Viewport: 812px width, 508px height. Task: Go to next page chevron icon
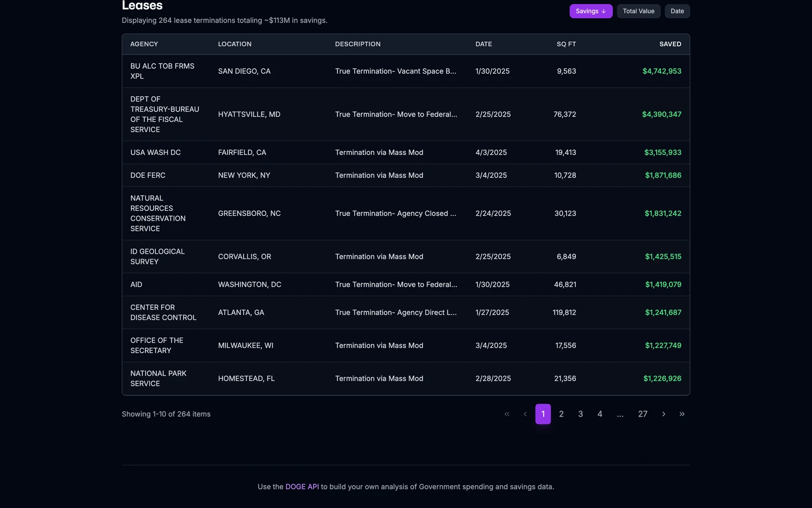663,414
